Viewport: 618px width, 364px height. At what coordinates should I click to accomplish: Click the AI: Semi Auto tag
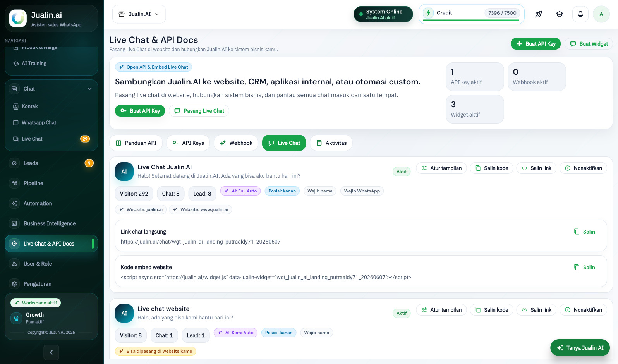coord(235,333)
